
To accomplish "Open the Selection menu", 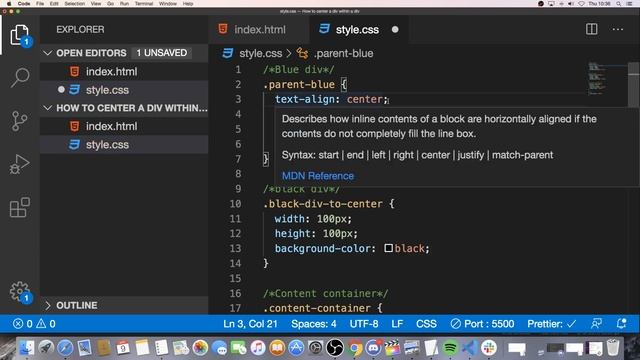I will [x=75, y=4].
